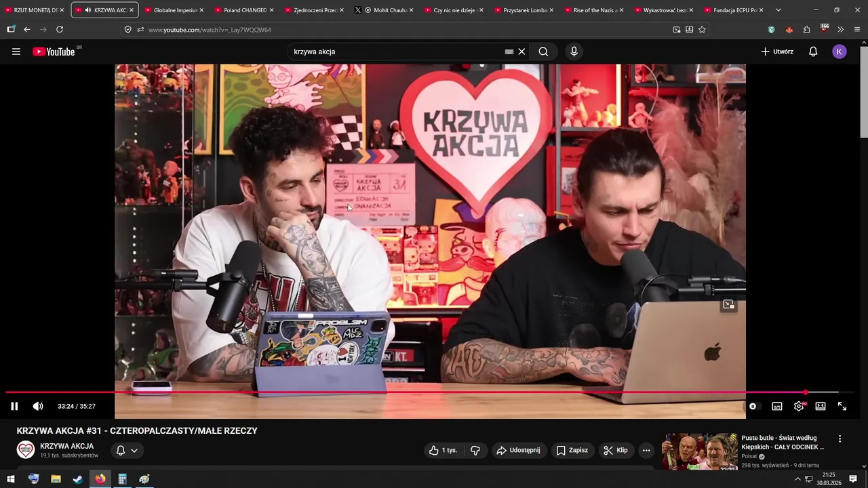Show hidden system tray icons
The height and width of the screenshot is (488, 868).
click(797, 479)
